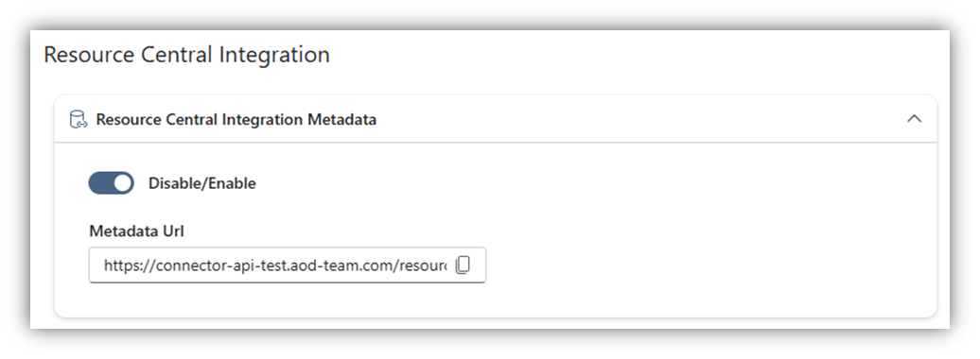Focus the Metadata Url input field

click(288, 265)
